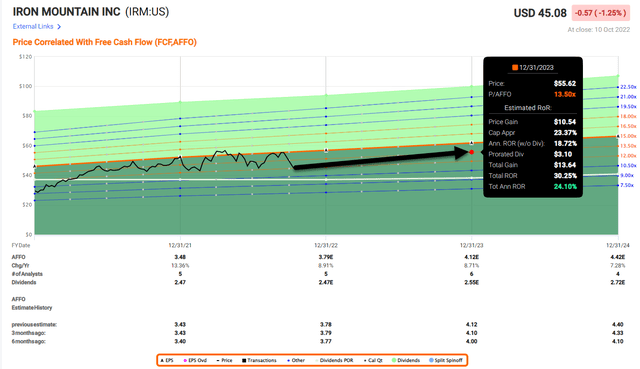Click the tooltip Tot Ann ROR 24.10%
Viewport: 640px width, 369px height.
tap(565, 187)
